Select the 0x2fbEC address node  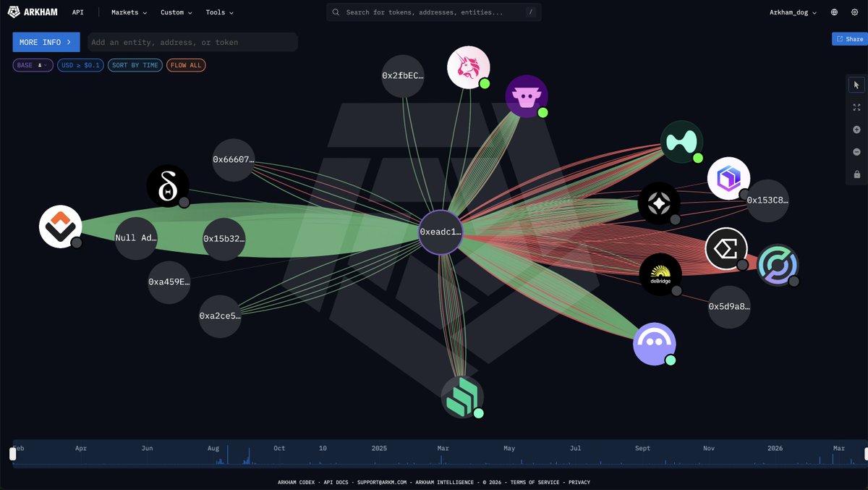[x=403, y=75]
